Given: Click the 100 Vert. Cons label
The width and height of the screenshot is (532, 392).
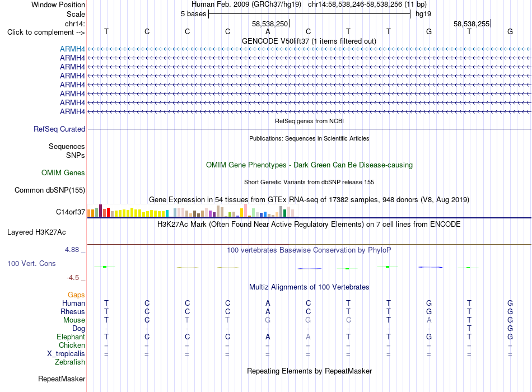Looking at the screenshot, I should click(x=31, y=263).
